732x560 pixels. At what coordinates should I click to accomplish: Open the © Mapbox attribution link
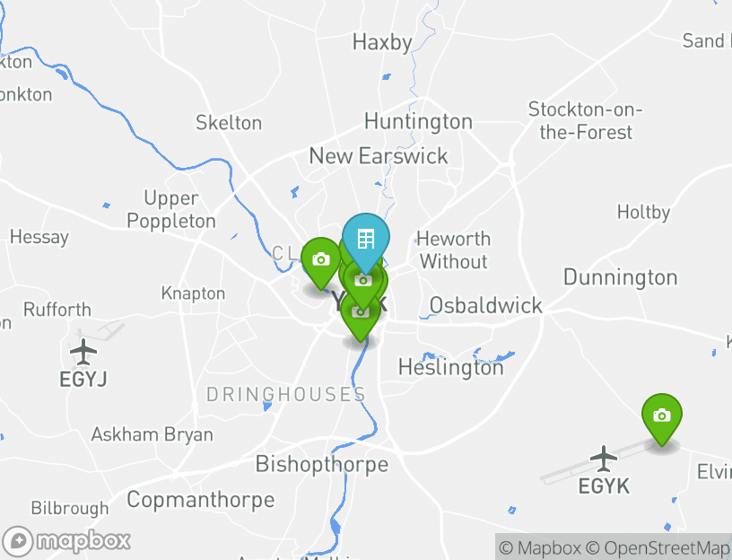point(540,547)
